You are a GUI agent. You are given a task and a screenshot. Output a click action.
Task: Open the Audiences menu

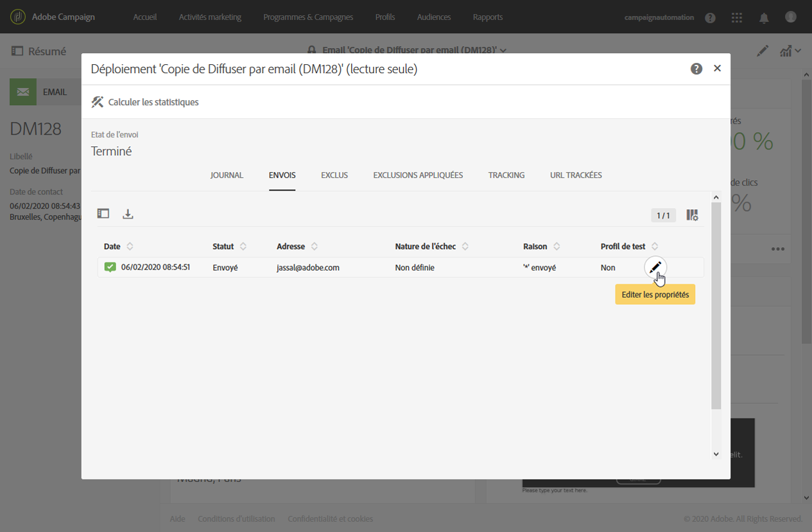(434, 17)
